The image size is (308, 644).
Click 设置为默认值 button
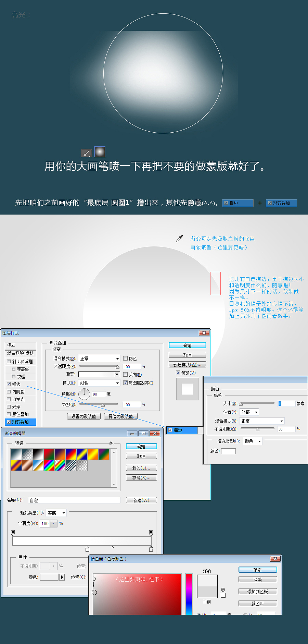[x=84, y=416]
